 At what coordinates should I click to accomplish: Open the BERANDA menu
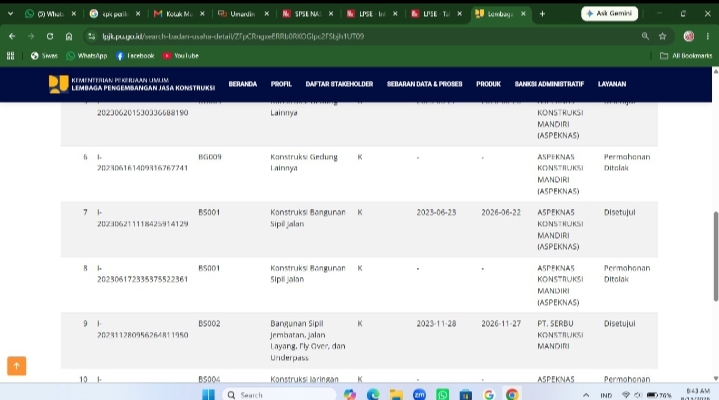(x=243, y=84)
